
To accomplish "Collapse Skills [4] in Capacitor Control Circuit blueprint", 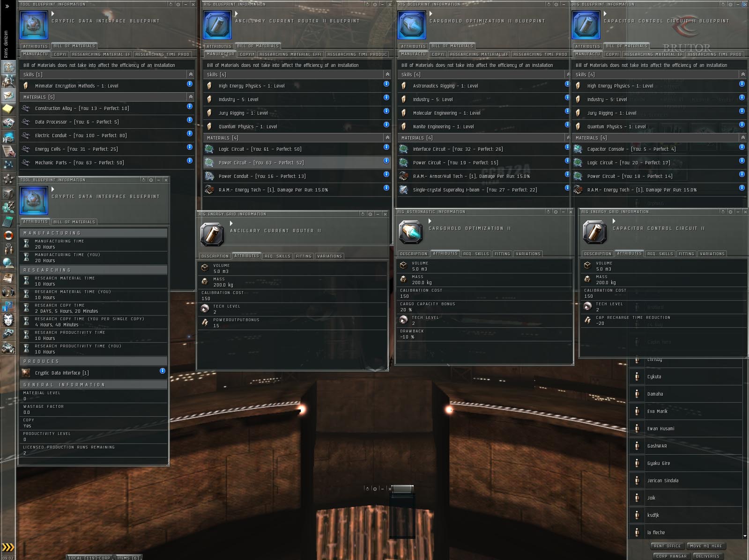I will click(x=743, y=74).
